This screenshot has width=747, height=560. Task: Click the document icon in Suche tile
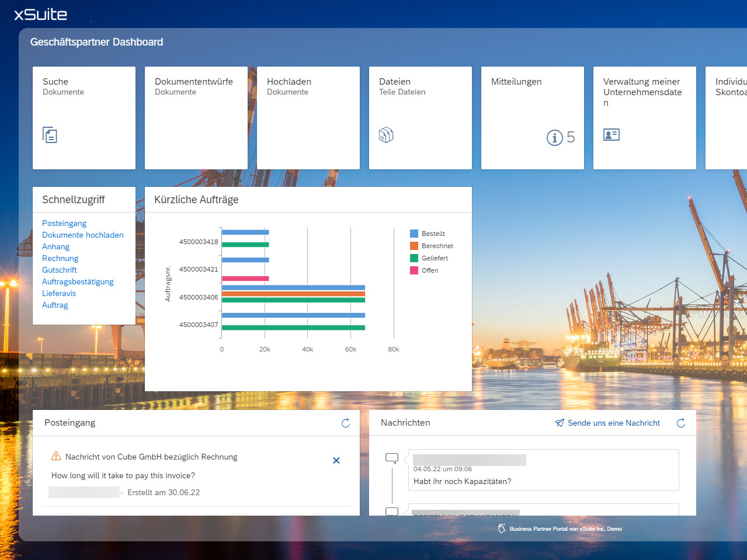tap(50, 135)
